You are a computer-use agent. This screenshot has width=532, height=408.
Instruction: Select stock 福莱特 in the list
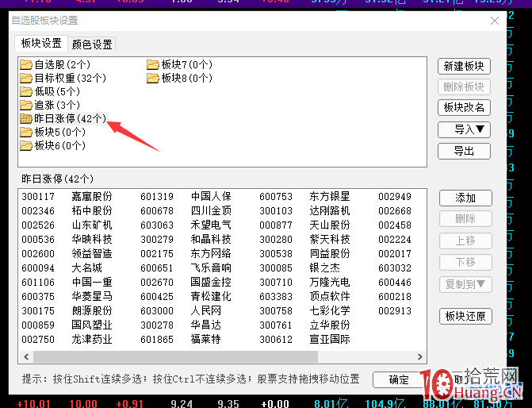click(x=205, y=339)
